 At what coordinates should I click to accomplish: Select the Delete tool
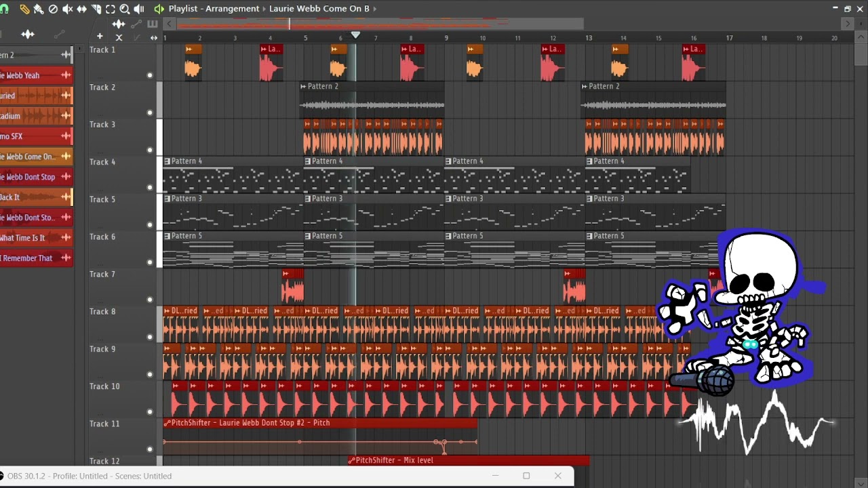(x=53, y=9)
